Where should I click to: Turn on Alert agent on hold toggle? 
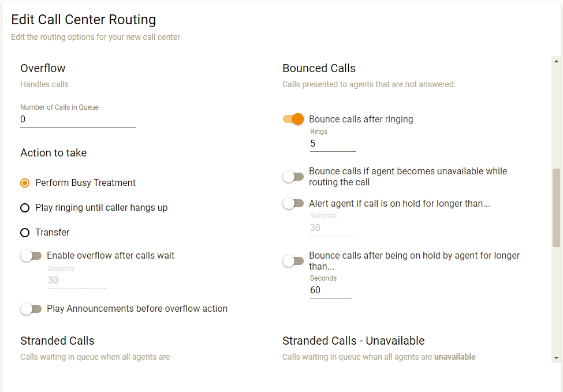point(293,203)
